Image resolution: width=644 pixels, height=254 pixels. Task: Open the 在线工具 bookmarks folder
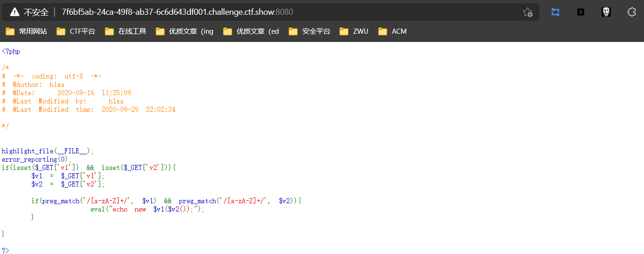pyautogui.click(x=126, y=31)
